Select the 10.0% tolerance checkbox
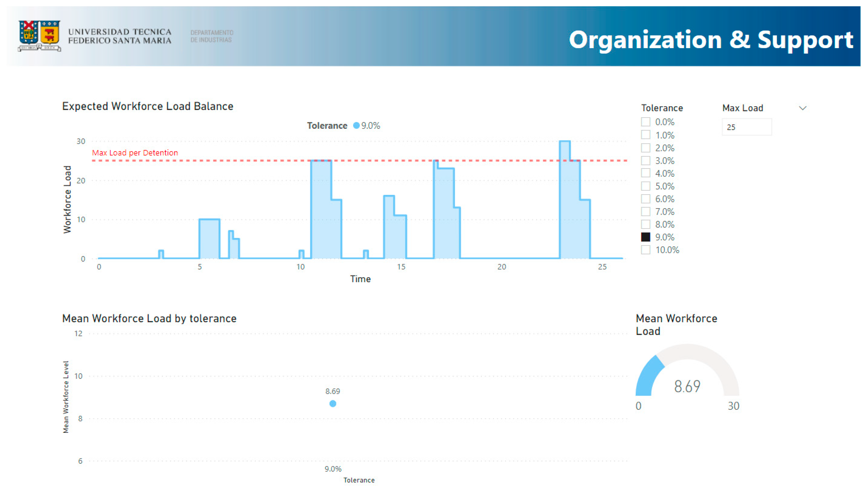The height and width of the screenshot is (491, 868). pos(645,250)
